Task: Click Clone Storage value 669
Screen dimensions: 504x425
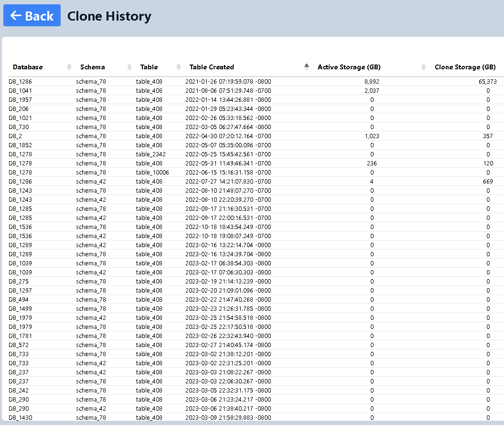Action: (488, 182)
